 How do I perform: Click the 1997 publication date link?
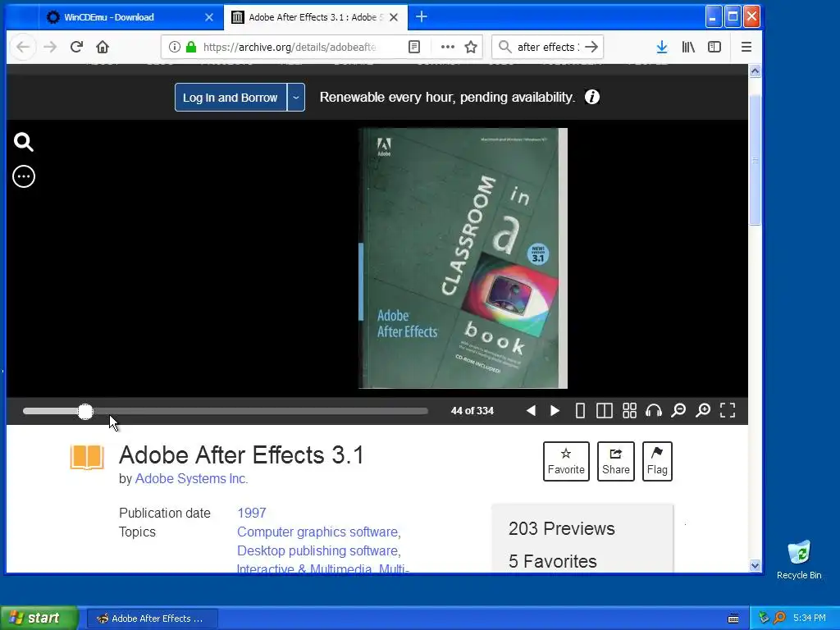(252, 513)
